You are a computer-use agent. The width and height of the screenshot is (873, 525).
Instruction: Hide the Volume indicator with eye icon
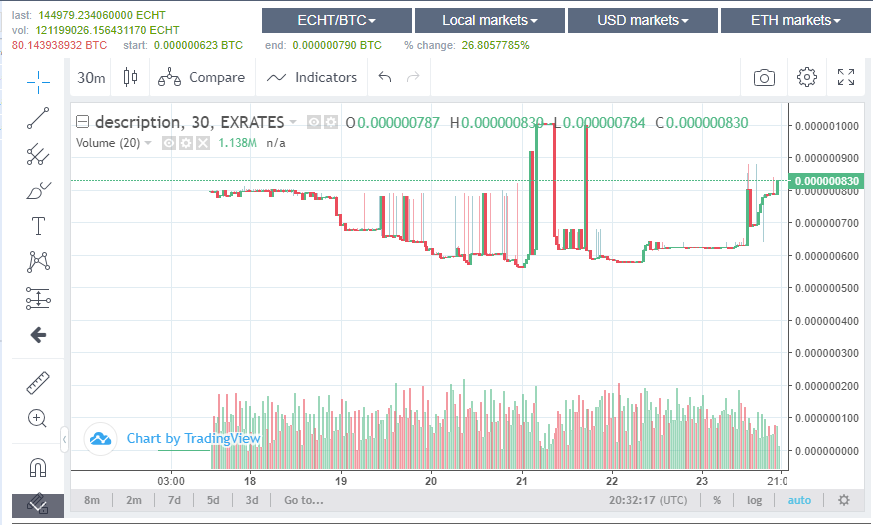(x=169, y=143)
